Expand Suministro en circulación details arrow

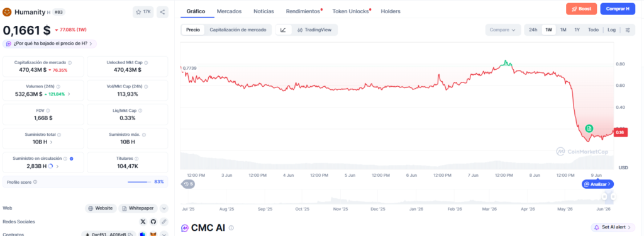(57, 166)
